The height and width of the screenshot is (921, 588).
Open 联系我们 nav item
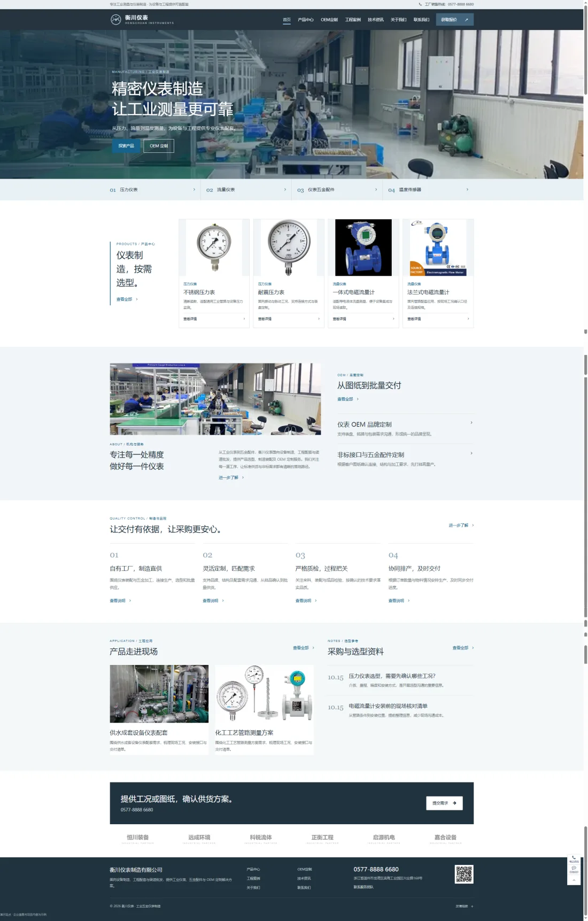[421, 20]
